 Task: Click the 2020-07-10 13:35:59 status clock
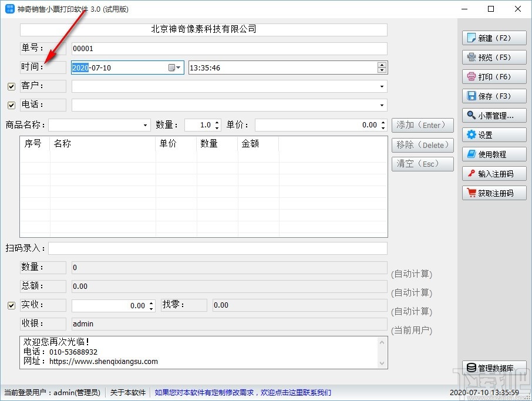pos(484,393)
